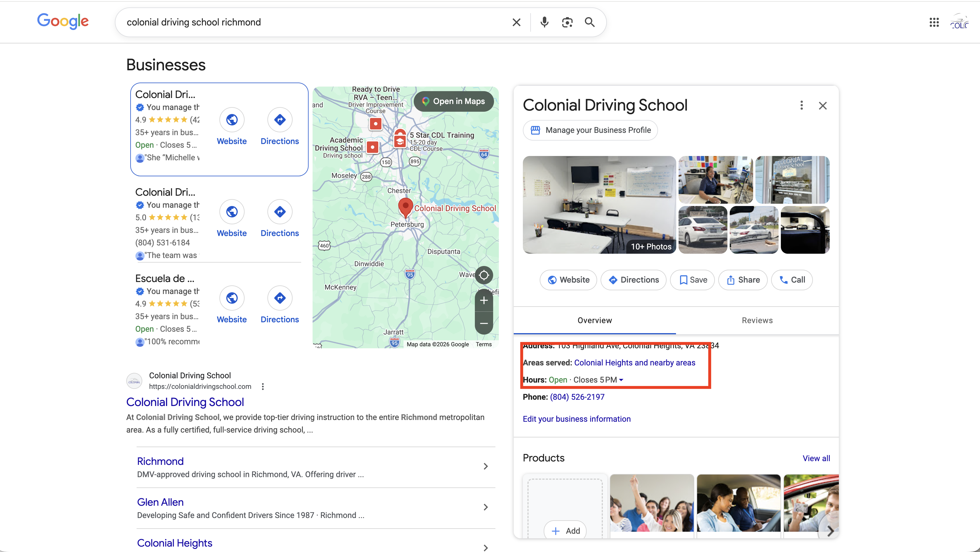Close the Colonial Driving School panel
This screenshot has height=552, width=980.
click(x=823, y=106)
